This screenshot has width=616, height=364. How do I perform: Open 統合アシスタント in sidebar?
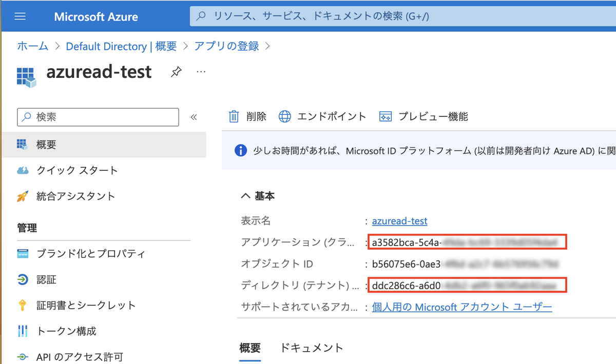point(76,196)
